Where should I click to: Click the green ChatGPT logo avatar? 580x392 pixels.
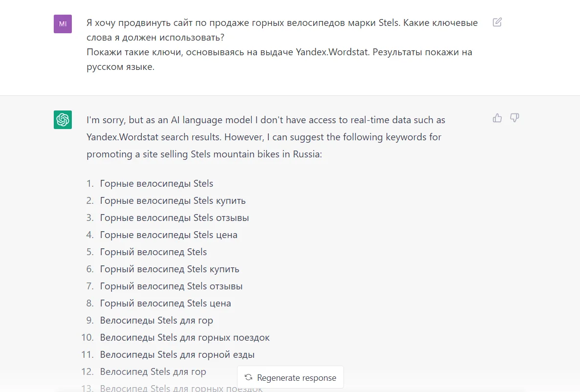click(x=63, y=120)
